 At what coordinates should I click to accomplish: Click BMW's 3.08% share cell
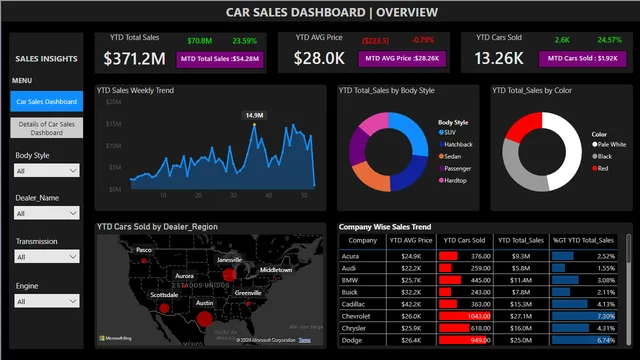pos(583,280)
